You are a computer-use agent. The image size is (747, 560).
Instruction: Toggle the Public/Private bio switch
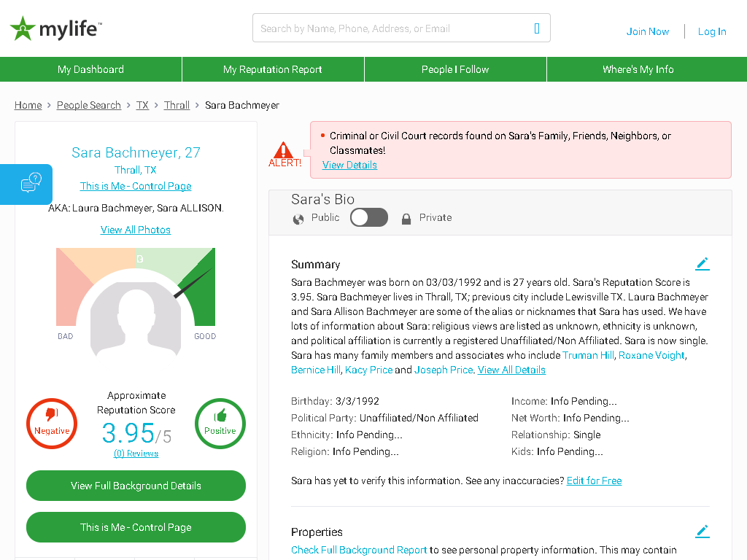tap(368, 217)
